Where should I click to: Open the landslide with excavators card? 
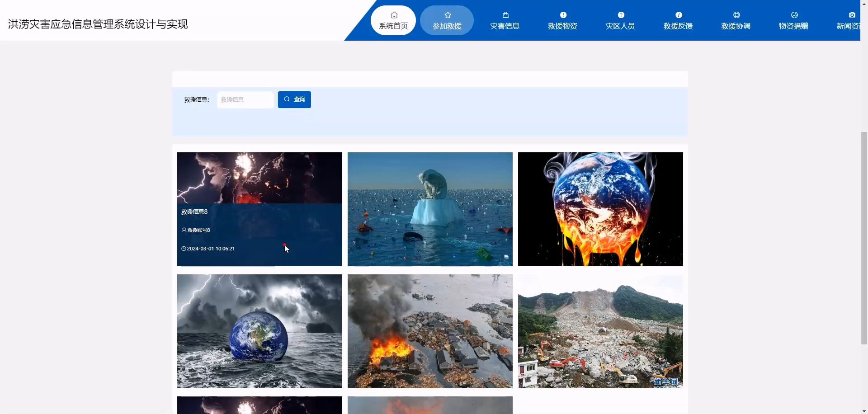pyautogui.click(x=600, y=331)
